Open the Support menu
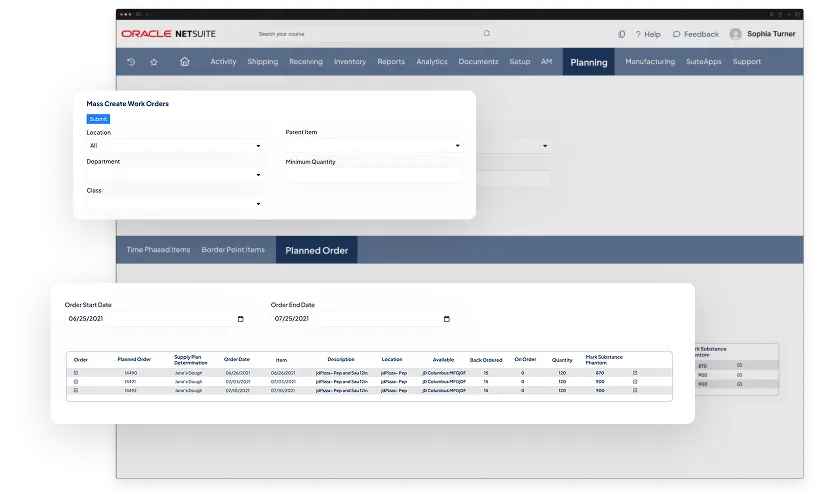This screenshot has height=499, width=818. (747, 62)
